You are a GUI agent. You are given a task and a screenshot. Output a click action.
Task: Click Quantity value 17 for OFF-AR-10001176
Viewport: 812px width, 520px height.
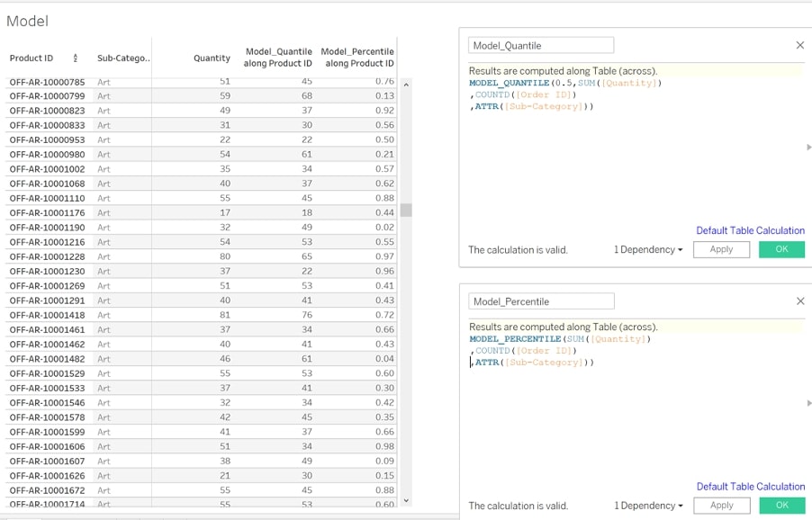coord(225,212)
